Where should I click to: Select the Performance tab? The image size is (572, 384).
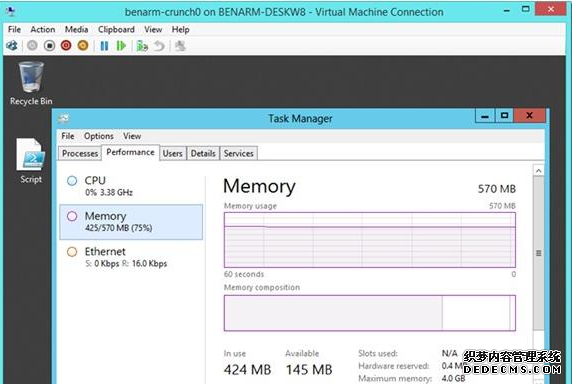(x=130, y=152)
